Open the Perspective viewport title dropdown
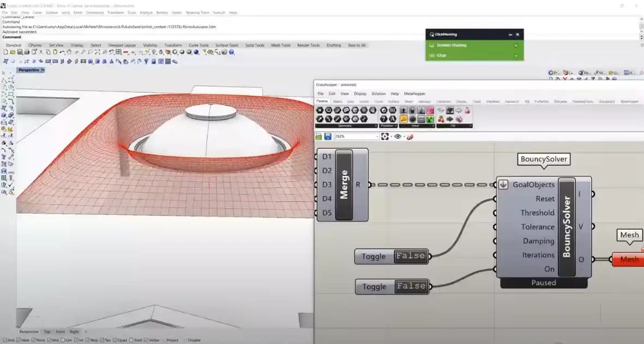Screen dimensions: 644x344 (x=42, y=70)
